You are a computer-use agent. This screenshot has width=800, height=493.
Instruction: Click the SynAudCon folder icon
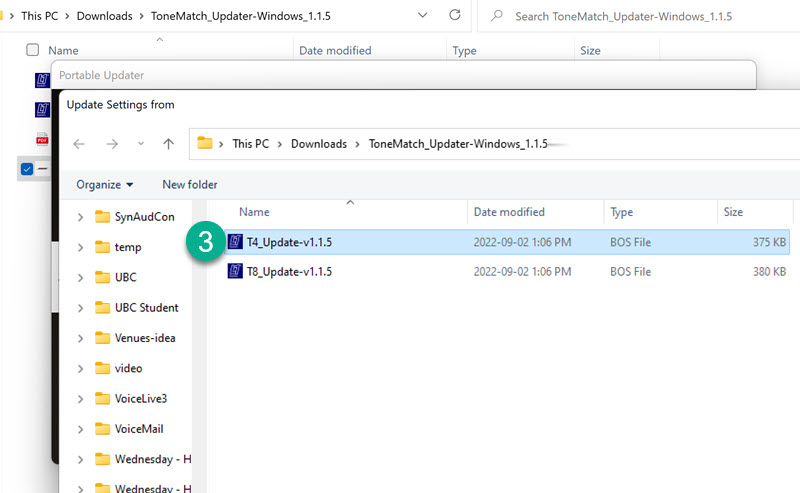(x=102, y=216)
